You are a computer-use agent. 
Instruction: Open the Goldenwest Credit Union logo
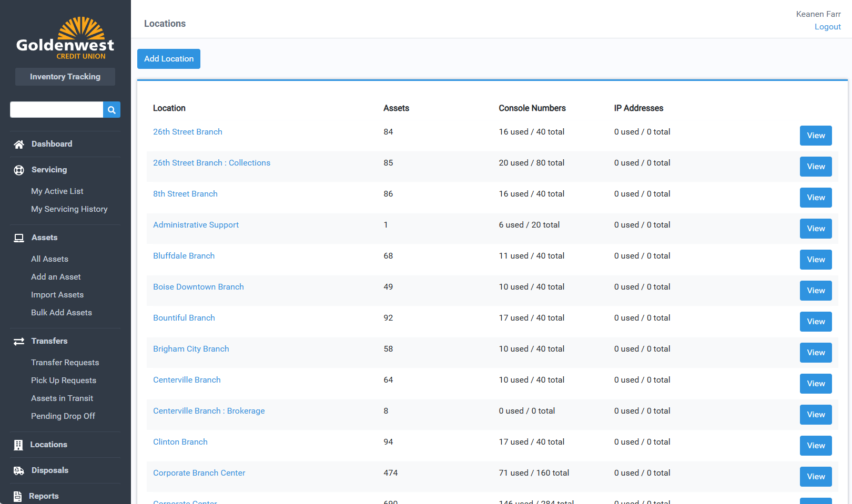click(x=65, y=39)
